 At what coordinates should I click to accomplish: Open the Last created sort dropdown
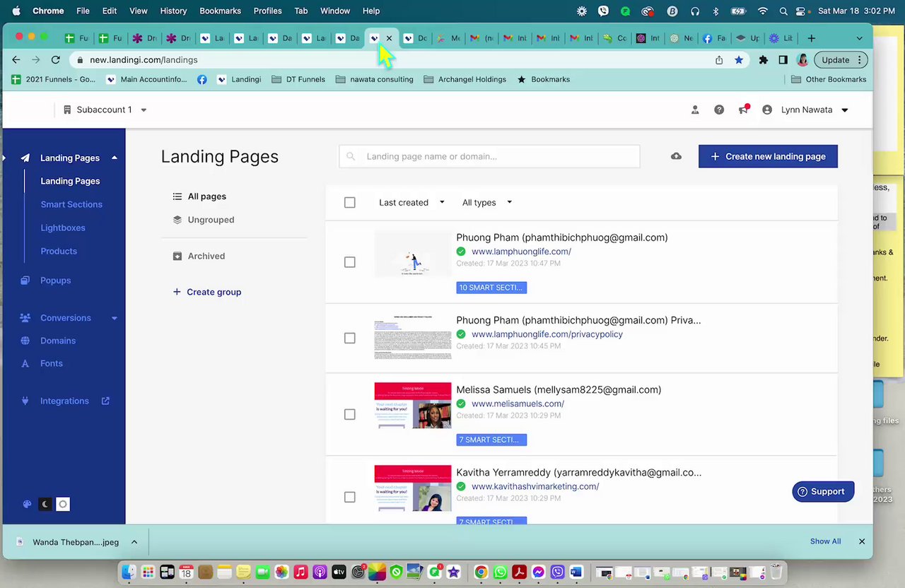point(411,203)
